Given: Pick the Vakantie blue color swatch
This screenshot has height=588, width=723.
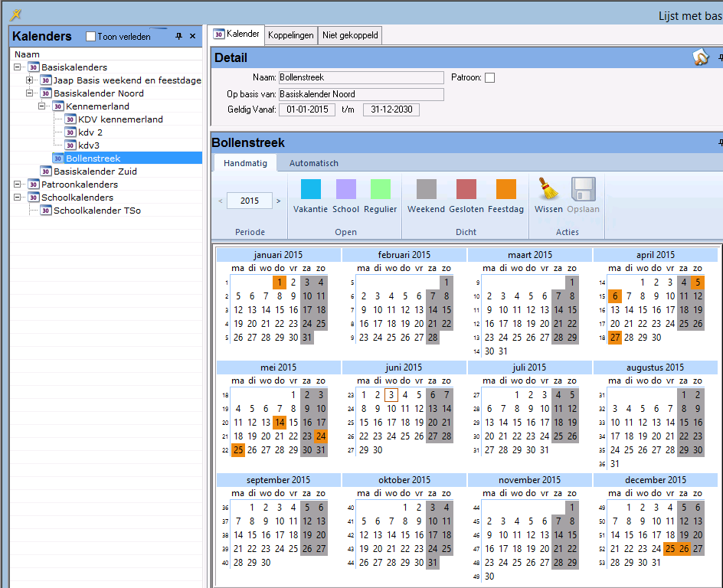Looking at the screenshot, I should [310, 189].
